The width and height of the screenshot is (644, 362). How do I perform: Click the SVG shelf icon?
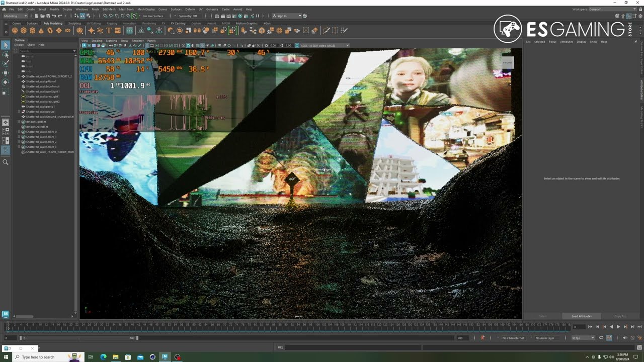tap(118, 31)
